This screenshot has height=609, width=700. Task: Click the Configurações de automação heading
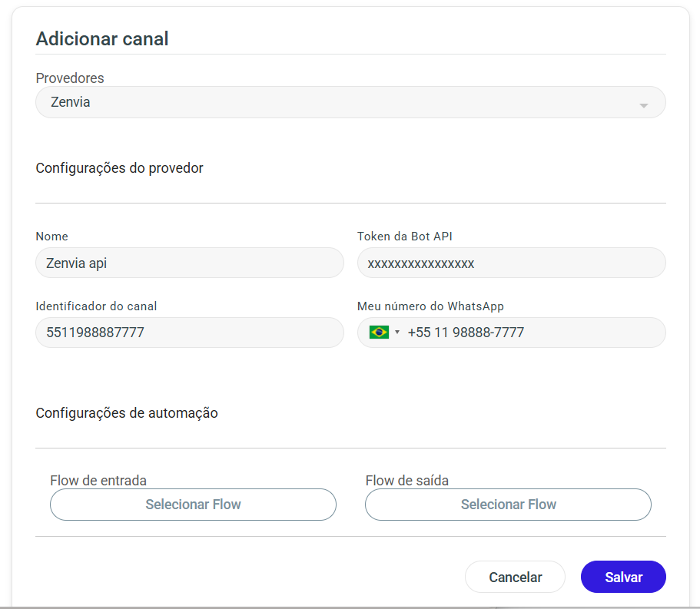tap(127, 413)
